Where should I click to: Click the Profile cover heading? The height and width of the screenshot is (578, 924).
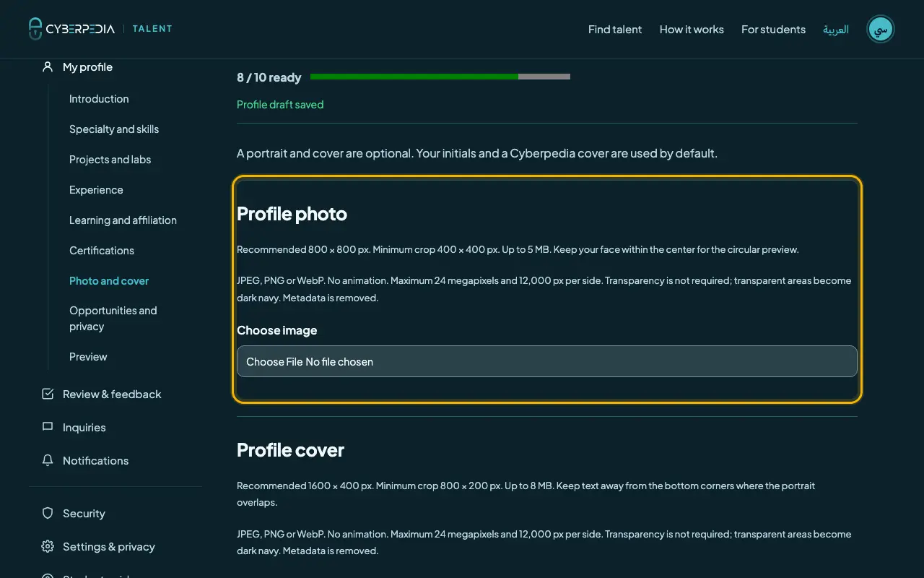tap(290, 450)
